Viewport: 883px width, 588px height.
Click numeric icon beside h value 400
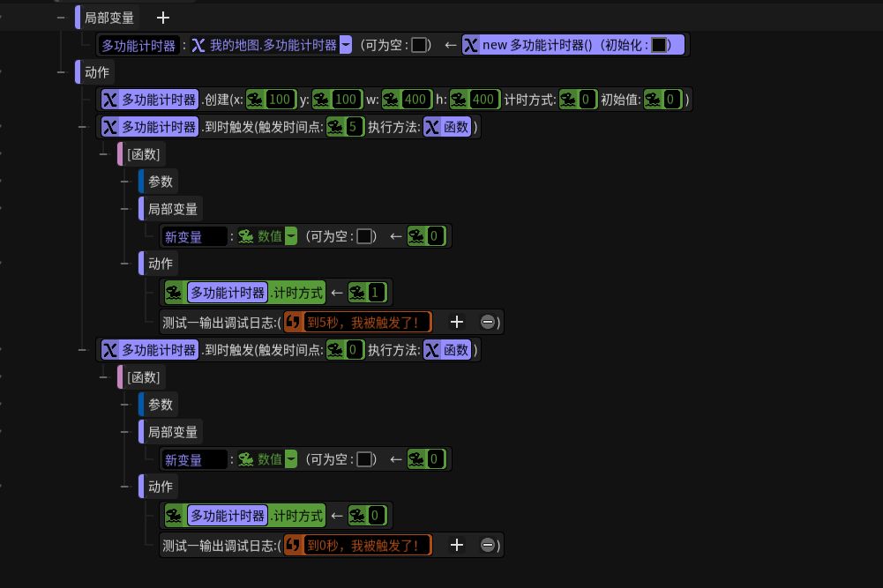pyautogui.click(x=459, y=100)
